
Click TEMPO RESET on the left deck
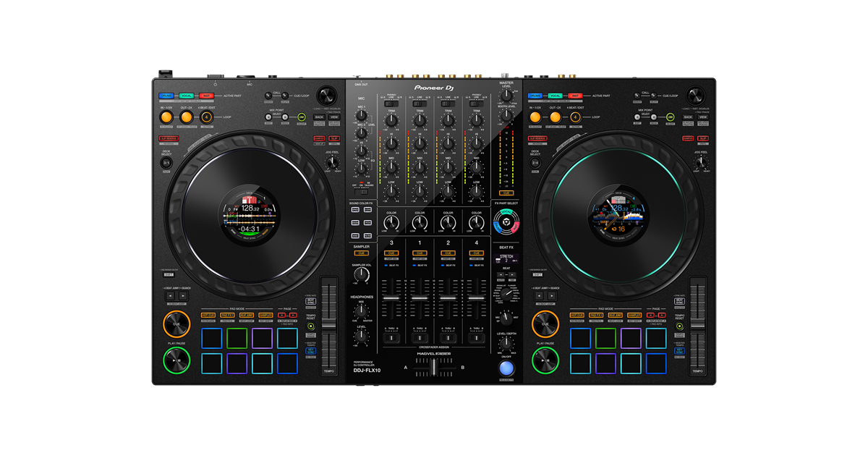click(x=311, y=326)
